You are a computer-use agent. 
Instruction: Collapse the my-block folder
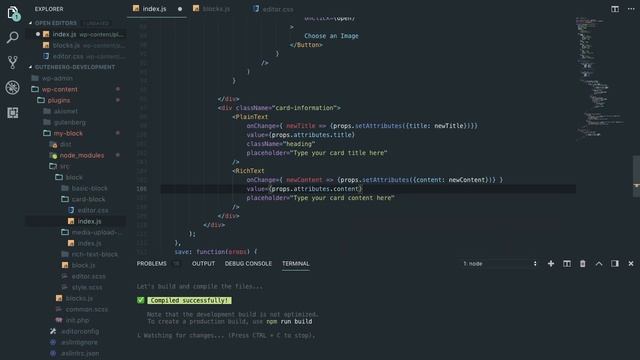click(68, 133)
